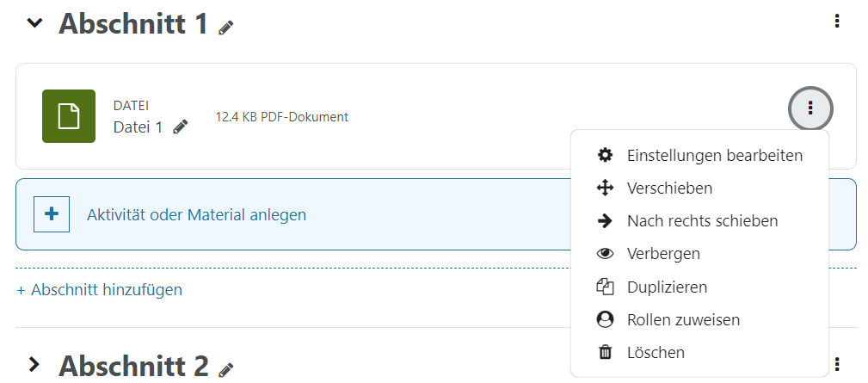This screenshot has height=383, width=868.
Task: Click Aktivität oder Material anlegen
Action: [x=196, y=215]
